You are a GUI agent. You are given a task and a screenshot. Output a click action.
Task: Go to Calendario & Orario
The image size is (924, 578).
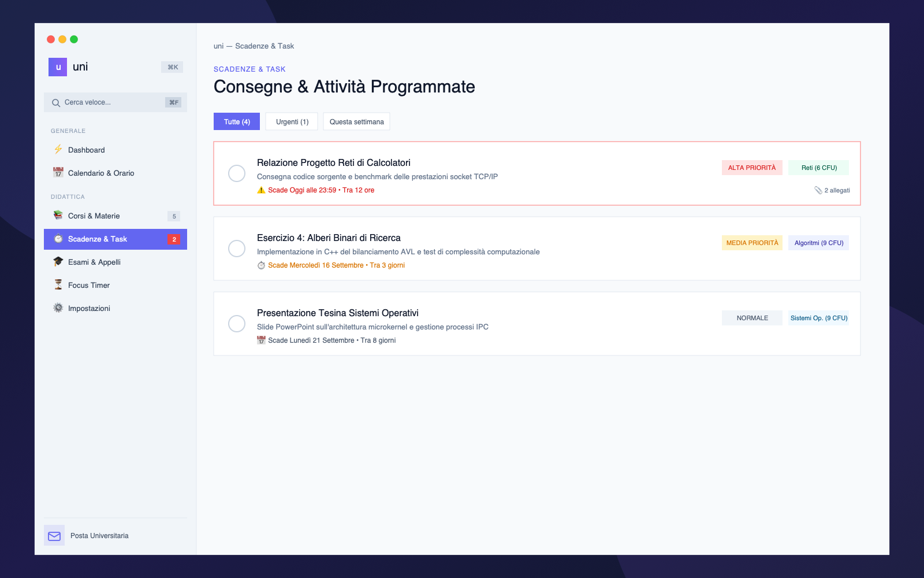pyautogui.click(x=115, y=173)
